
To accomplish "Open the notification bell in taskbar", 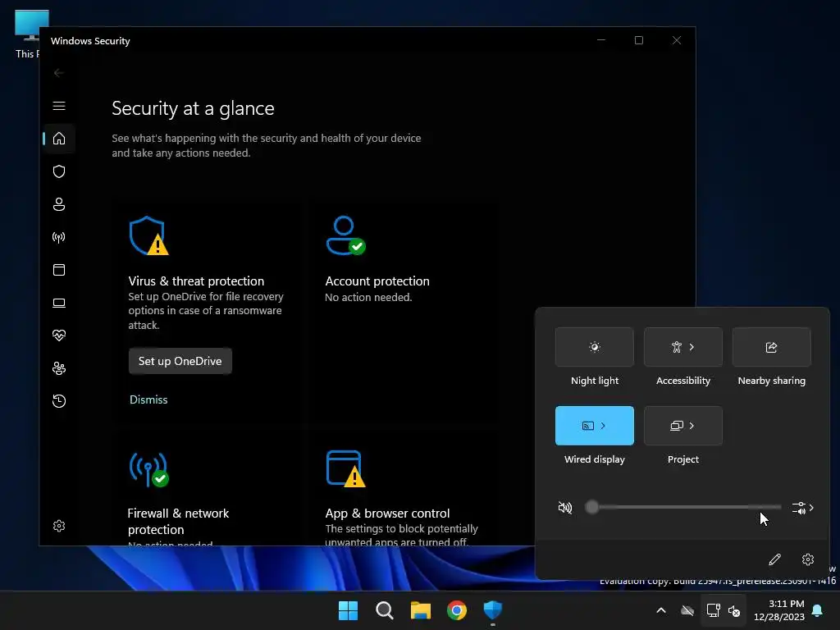I will point(818,610).
